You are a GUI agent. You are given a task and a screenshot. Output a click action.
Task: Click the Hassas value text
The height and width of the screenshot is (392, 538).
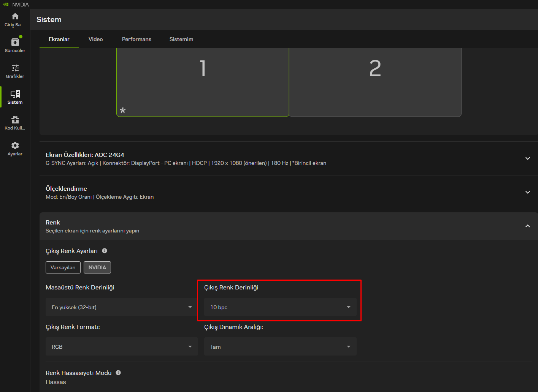56,382
